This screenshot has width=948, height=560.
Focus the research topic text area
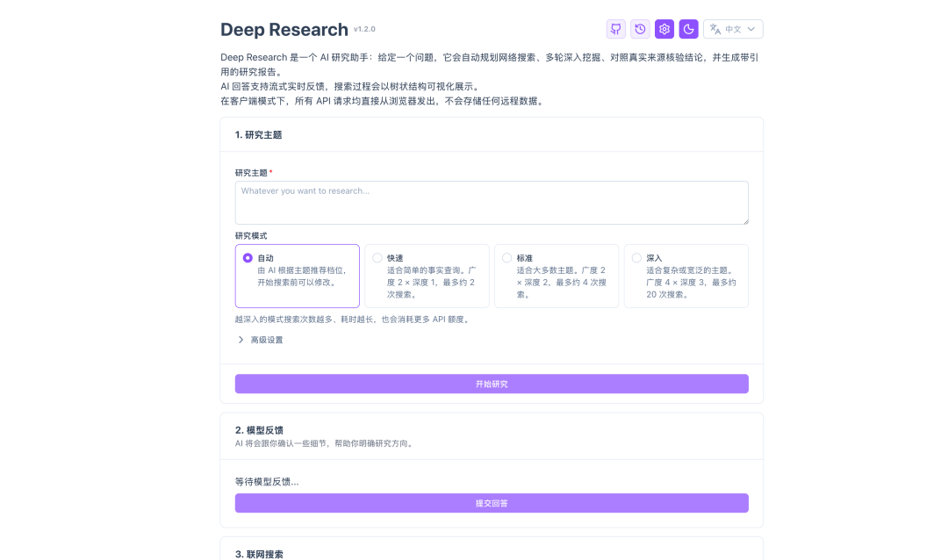pyautogui.click(x=492, y=203)
